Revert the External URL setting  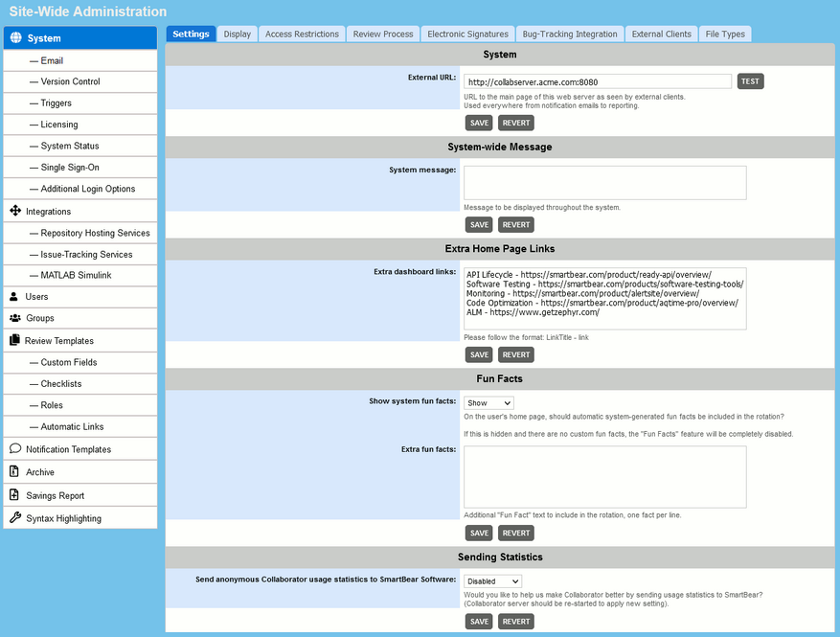tap(516, 123)
